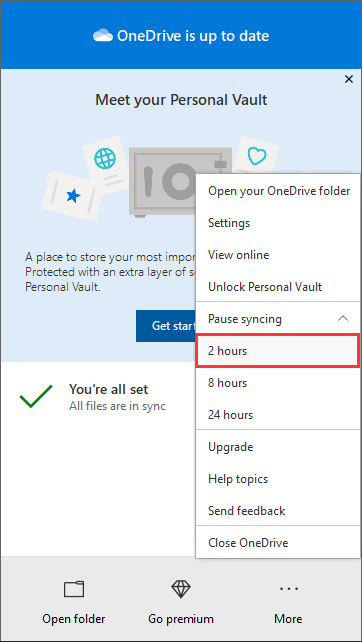Viewport: 362px width, 642px height.
Task: Open Help topics
Action: coord(278,479)
